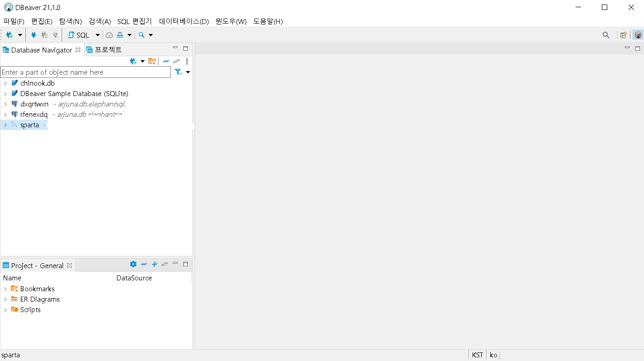The image size is (644, 361).
Task: Select the dxqrtwxn PostgreSQL connection
Action: pyautogui.click(x=34, y=104)
